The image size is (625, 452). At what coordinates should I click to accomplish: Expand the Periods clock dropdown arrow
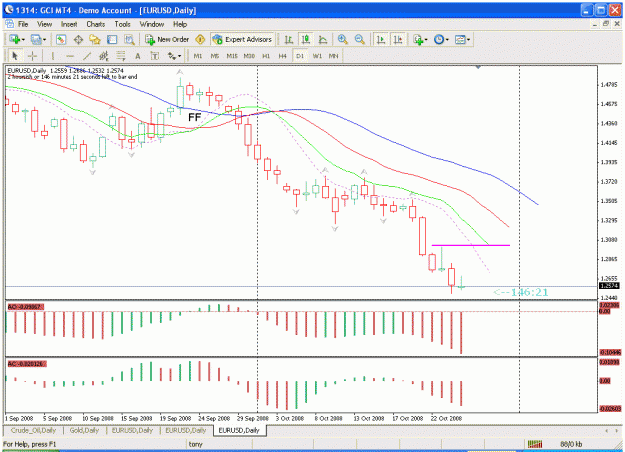pos(447,39)
